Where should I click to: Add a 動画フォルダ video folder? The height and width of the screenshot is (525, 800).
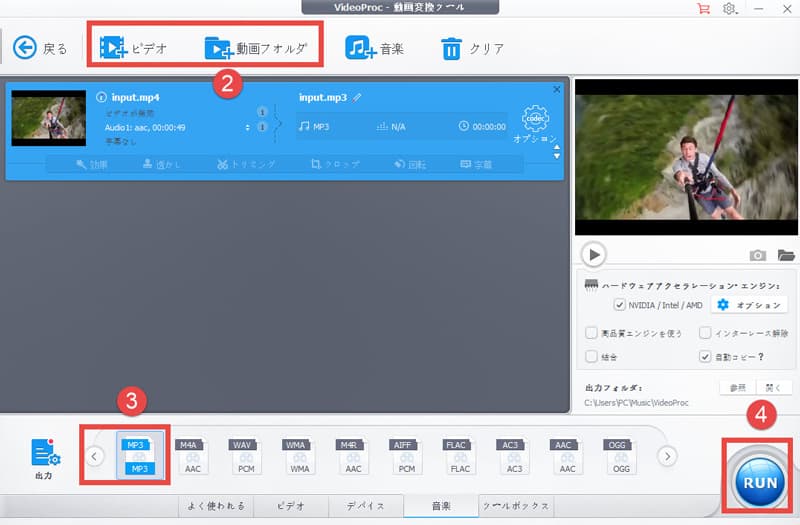click(x=219, y=47)
